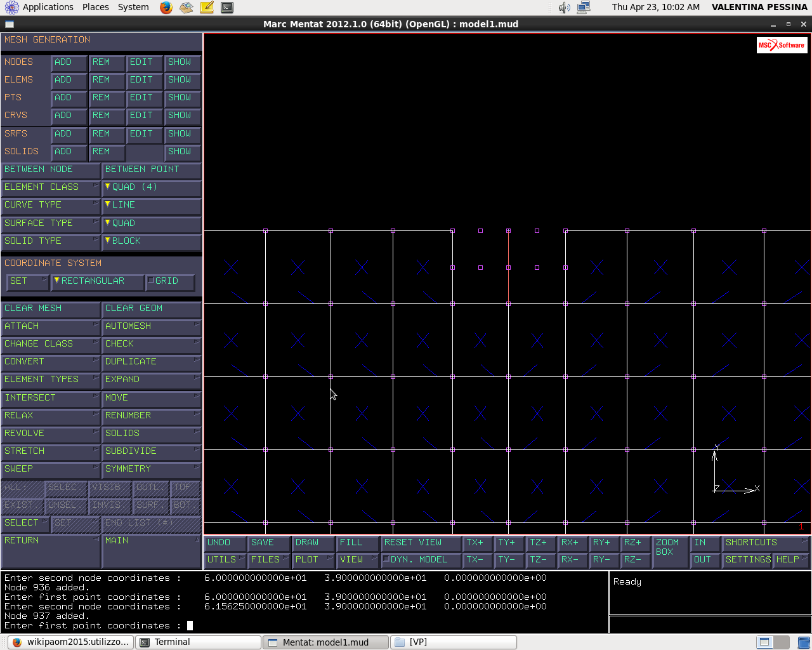Toggle the GRID checkbox
The image size is (812, 650).
coord(169,281)
